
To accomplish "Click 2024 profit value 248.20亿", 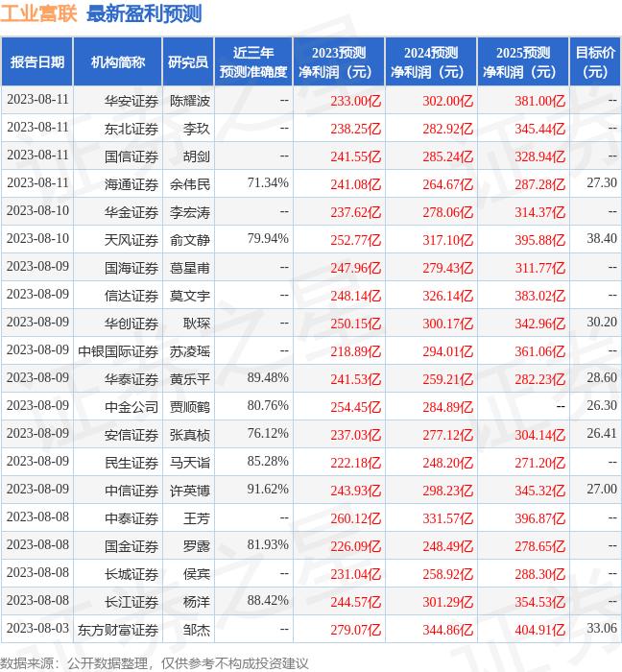I will click(x=447, y=464).
